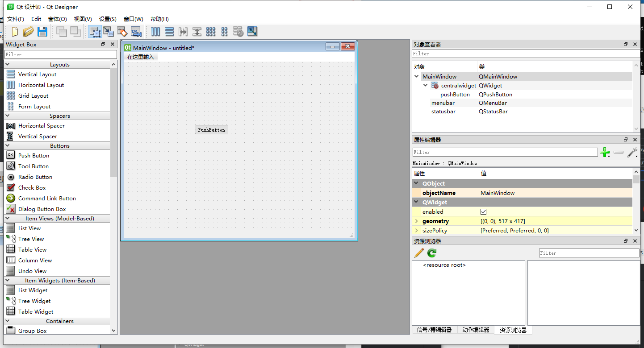644x348 pixels.
Task: Select Dialog Button Box in Widget Box
Action: pyautogui.click(x=42, y=209)
